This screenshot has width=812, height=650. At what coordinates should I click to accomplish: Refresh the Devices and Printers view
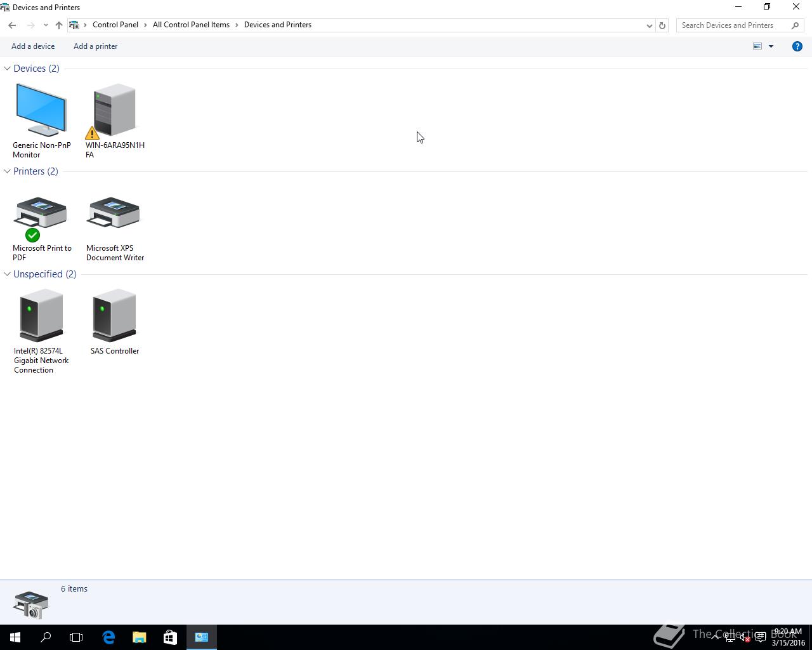pyautogui.click(x=662, y=25)
